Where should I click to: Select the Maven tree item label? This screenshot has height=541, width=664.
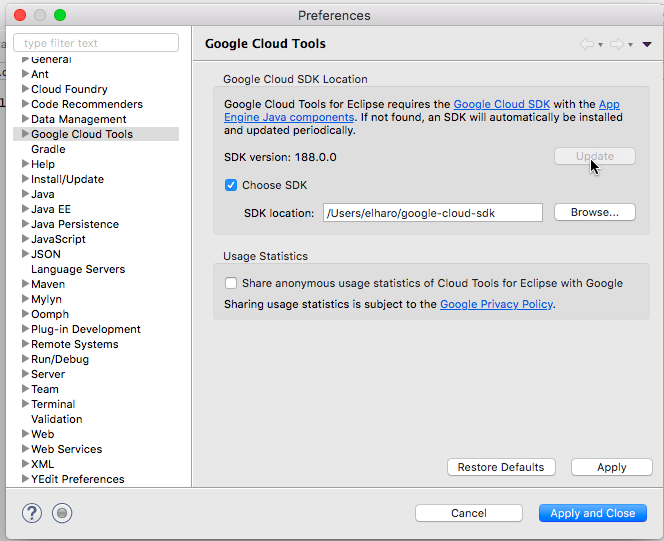tap(48, 284)
